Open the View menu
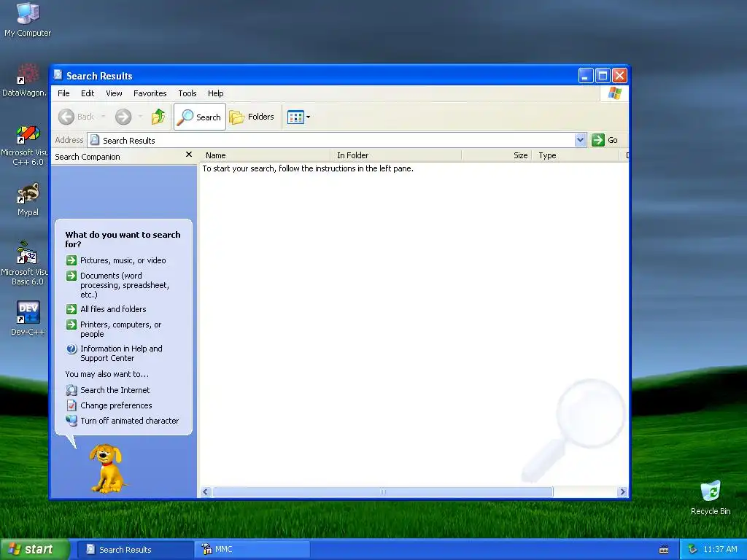The image size is (747, 560). [114, 93]
